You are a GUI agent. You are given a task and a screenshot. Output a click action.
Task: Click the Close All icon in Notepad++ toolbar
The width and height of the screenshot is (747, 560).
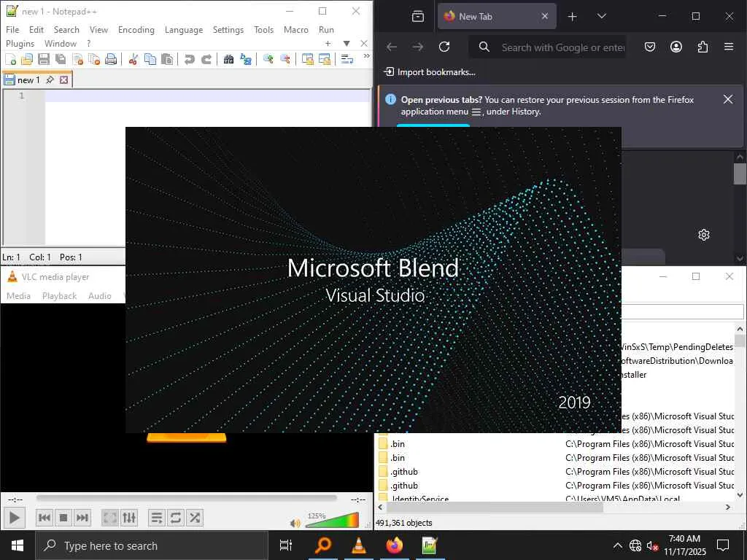coord(94,59)
